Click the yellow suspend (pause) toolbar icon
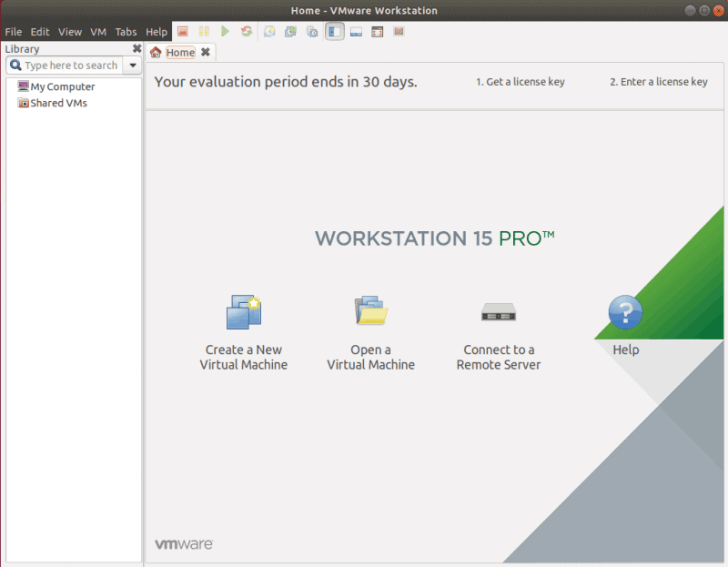The width and height of the screenshot is (728, 567). coord(204,32)
